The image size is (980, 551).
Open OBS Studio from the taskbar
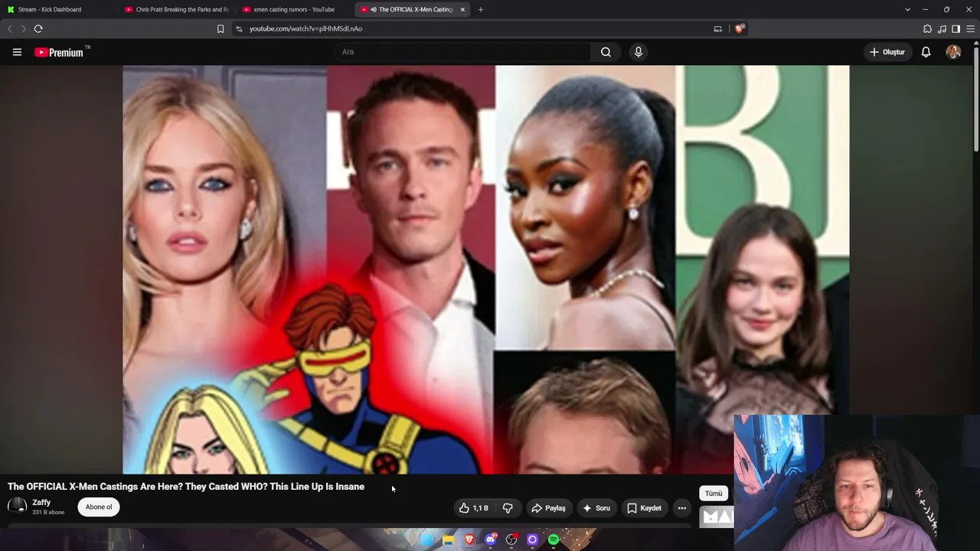[x=511, y=540]
